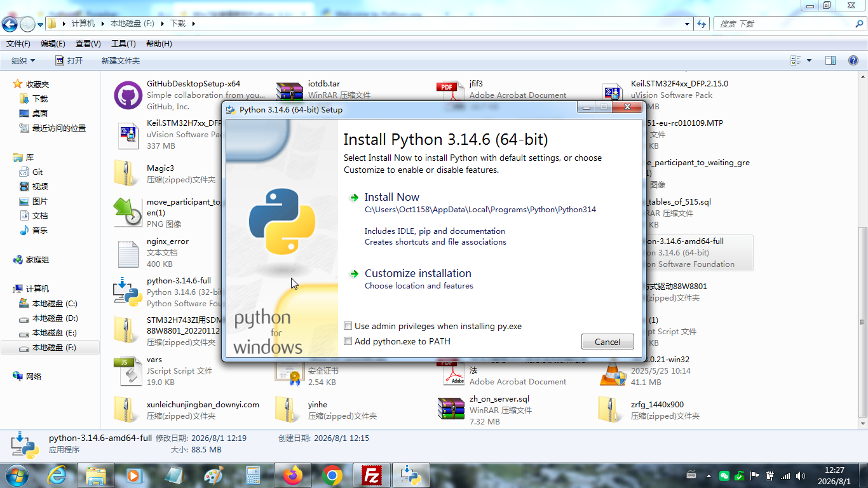Open the 工具(T) menu in Explorer

click(x=123, y=44)
